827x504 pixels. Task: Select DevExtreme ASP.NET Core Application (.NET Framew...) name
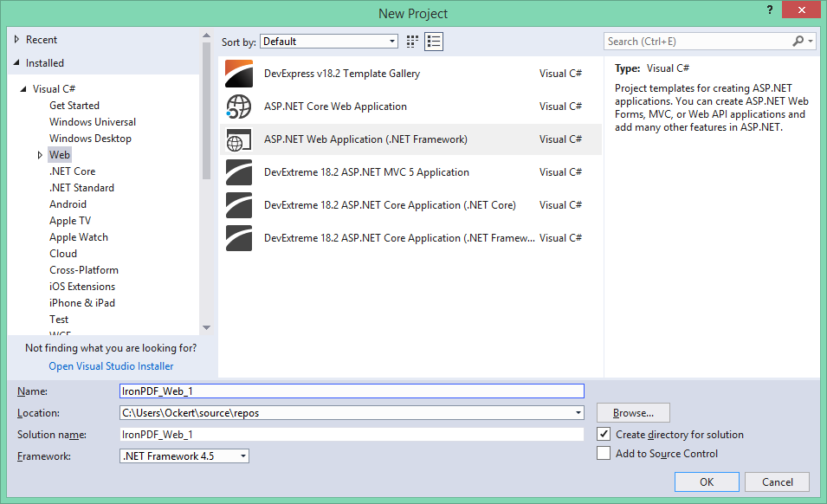[x=399, y=238]
